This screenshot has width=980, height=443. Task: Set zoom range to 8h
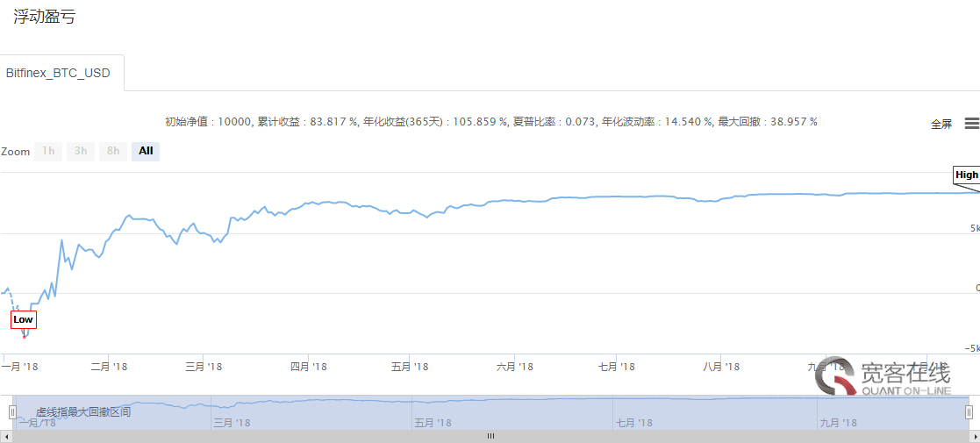[113, 151]
